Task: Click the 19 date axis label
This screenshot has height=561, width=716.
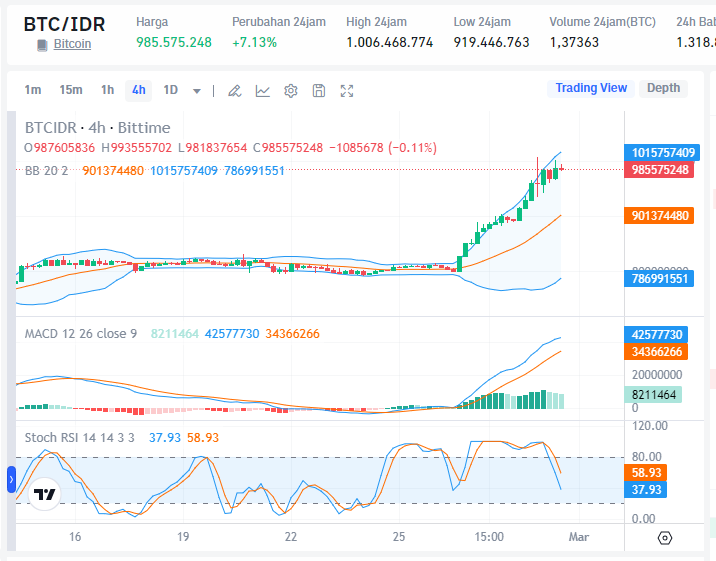Action: tap(183, 537)
